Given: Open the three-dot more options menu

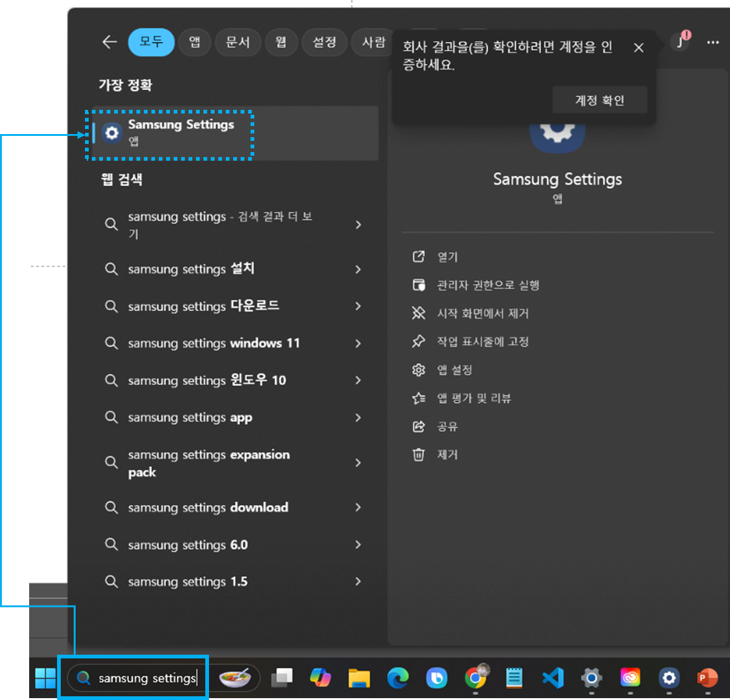Looking at the screenshot, I should pyautogui.click(x=713, y=42).
